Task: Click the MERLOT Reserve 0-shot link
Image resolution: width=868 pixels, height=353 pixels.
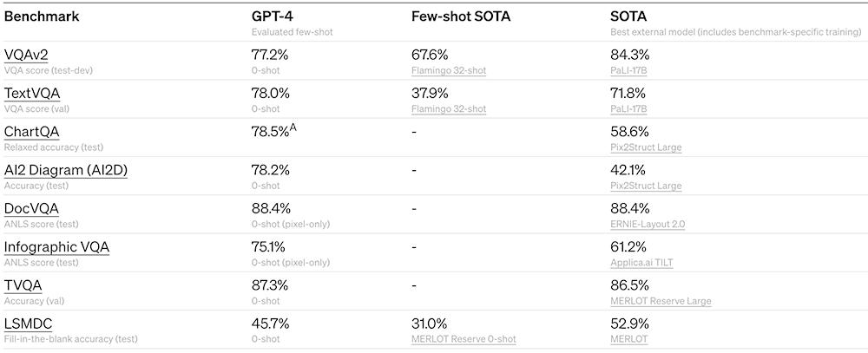Action: tap(464, 339)
